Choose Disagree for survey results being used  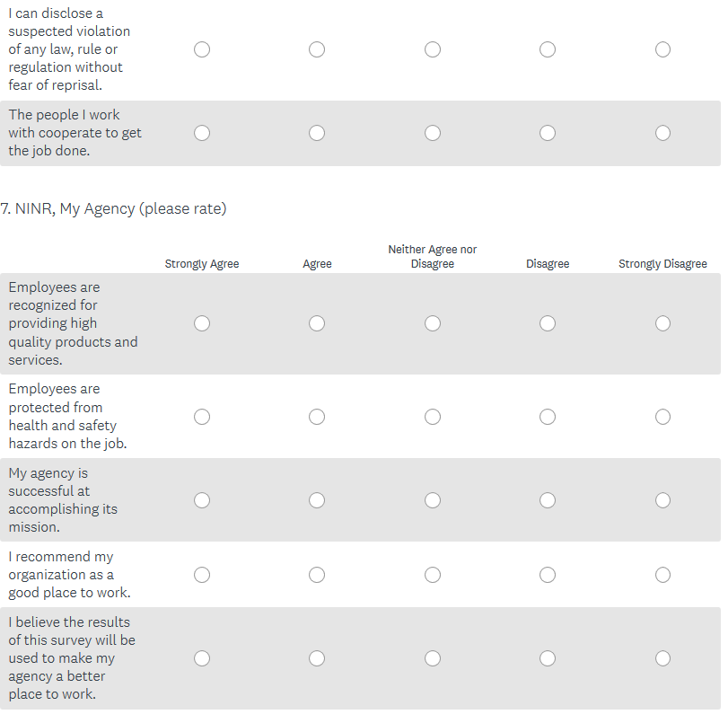548,658
